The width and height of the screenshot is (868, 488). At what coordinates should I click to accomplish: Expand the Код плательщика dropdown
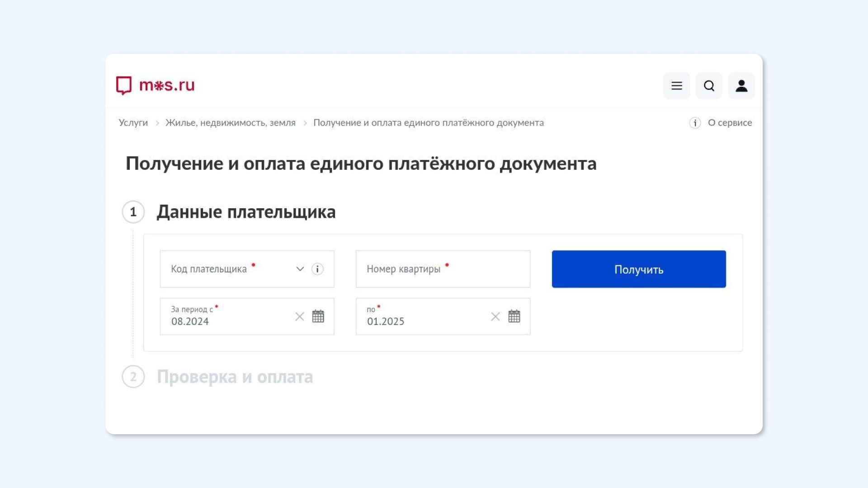300,269
